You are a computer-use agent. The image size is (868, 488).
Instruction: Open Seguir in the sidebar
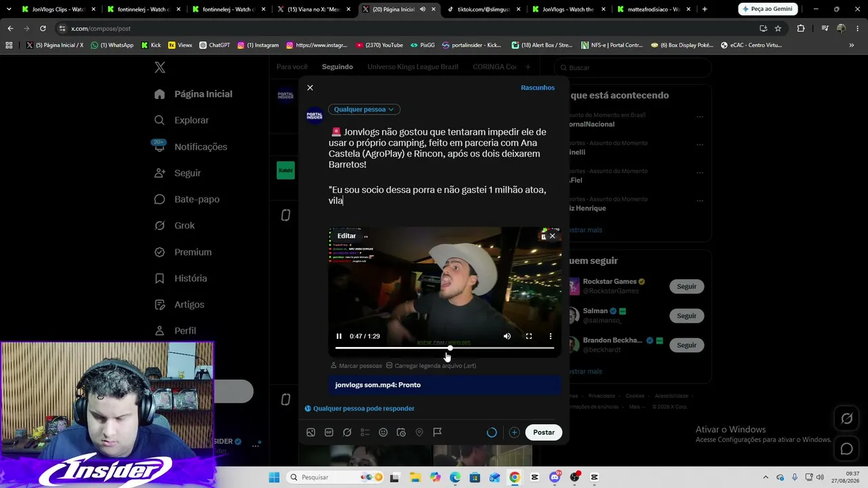tap(178, 173)
